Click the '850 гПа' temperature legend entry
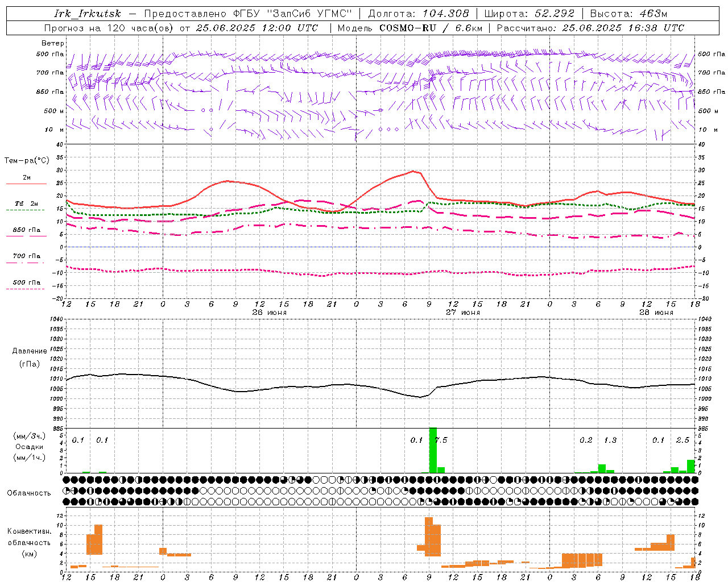This screenshot has width=728, height=582. click(27, 230)
